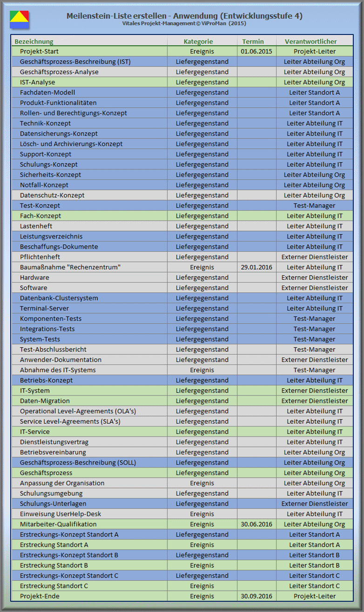Select Erstreckungs-Konzept Standort B entry
This screenshot has width=364, height=612.
[x=69, y=555]
